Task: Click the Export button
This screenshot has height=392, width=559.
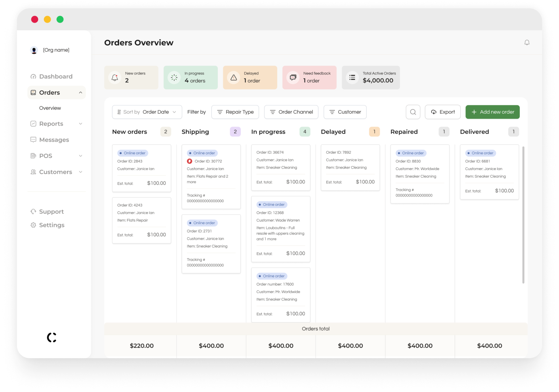Action: tap(442, 112)
